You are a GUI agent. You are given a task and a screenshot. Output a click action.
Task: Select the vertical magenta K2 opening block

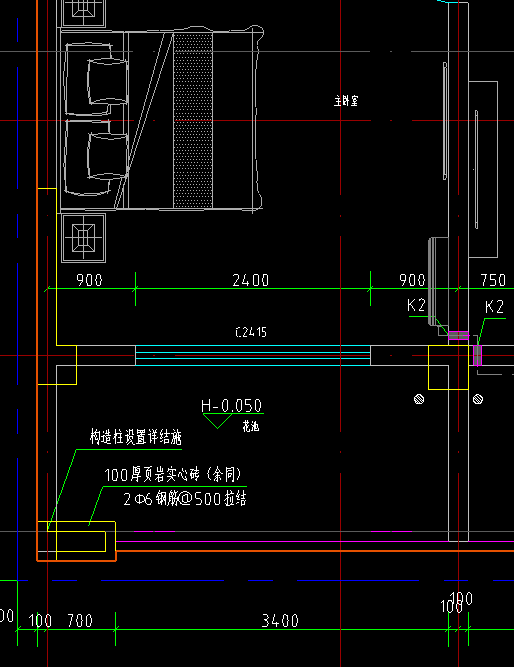click(477, 355)
